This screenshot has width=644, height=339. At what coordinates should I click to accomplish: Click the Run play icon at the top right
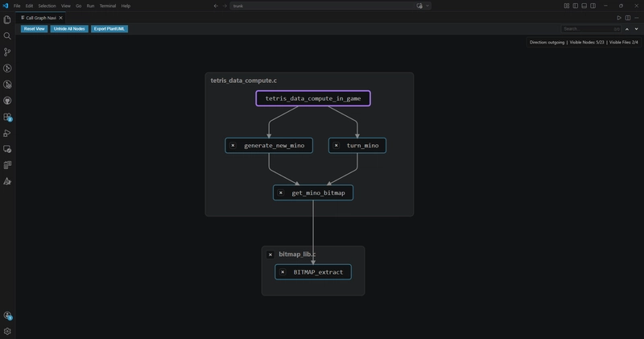coord(619,18)
